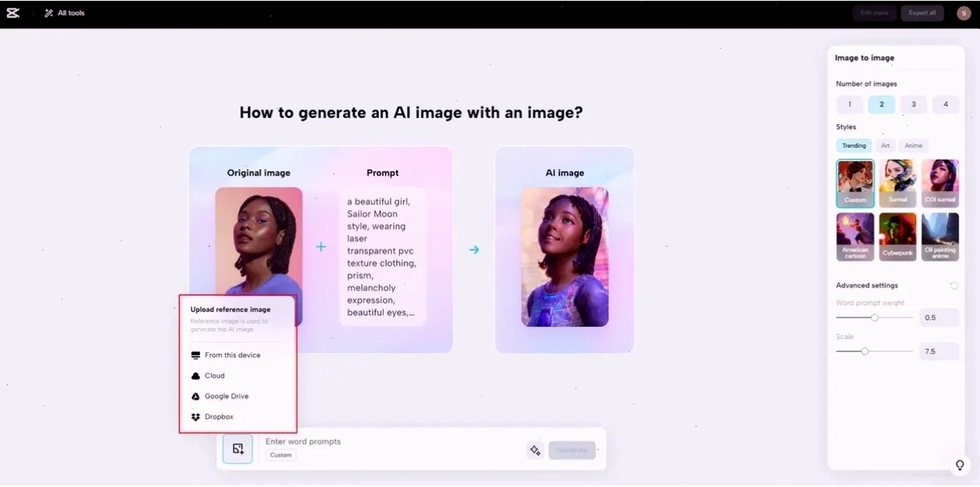This screenshot has height=487, width=980.
Task: Click the Number of images label
Action: click(x=866, y=84)
